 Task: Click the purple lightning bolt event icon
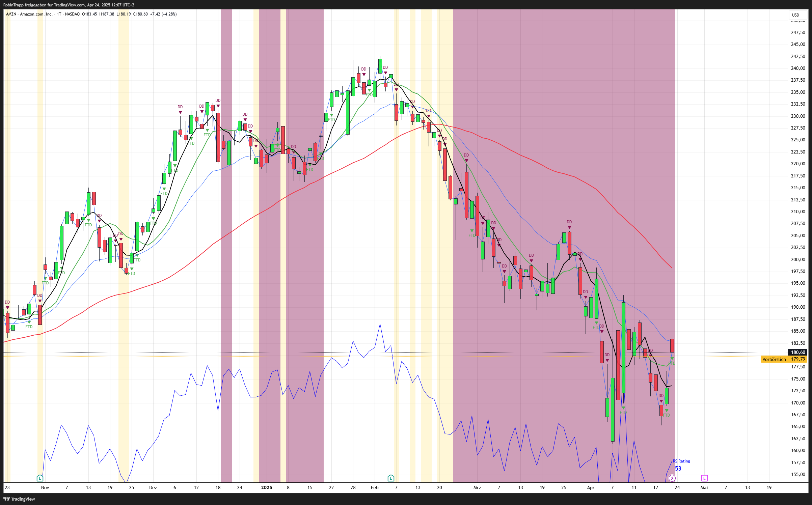click(672, 478)
